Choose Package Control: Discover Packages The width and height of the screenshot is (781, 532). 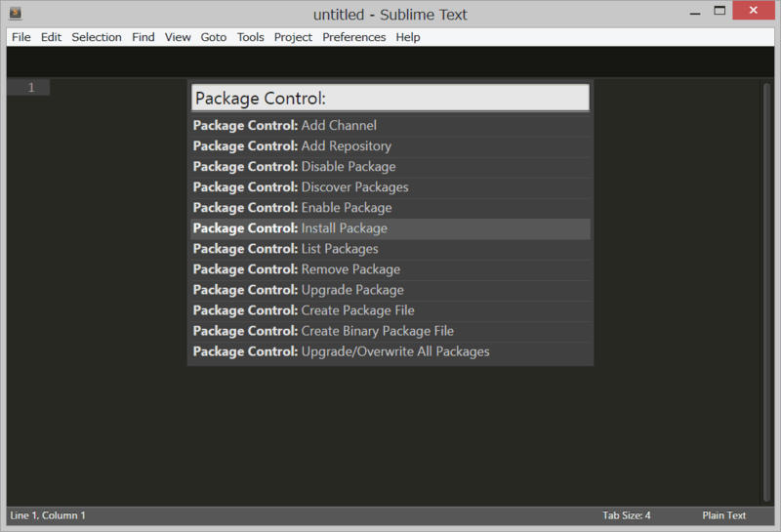point(390,187)
